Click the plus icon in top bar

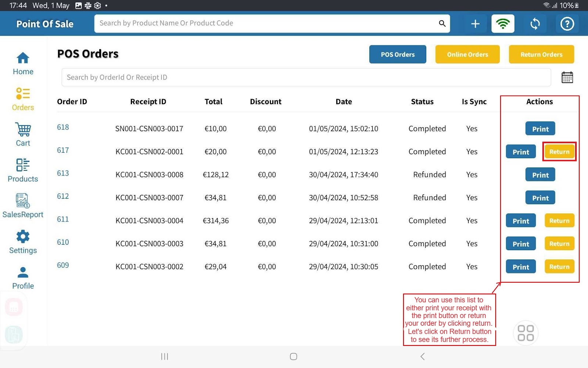[475, 24]
